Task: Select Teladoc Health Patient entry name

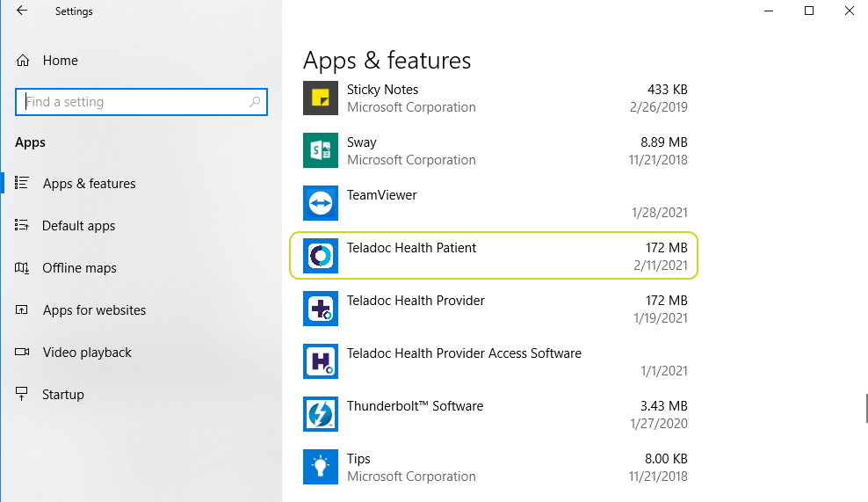Action: point(411,248)
